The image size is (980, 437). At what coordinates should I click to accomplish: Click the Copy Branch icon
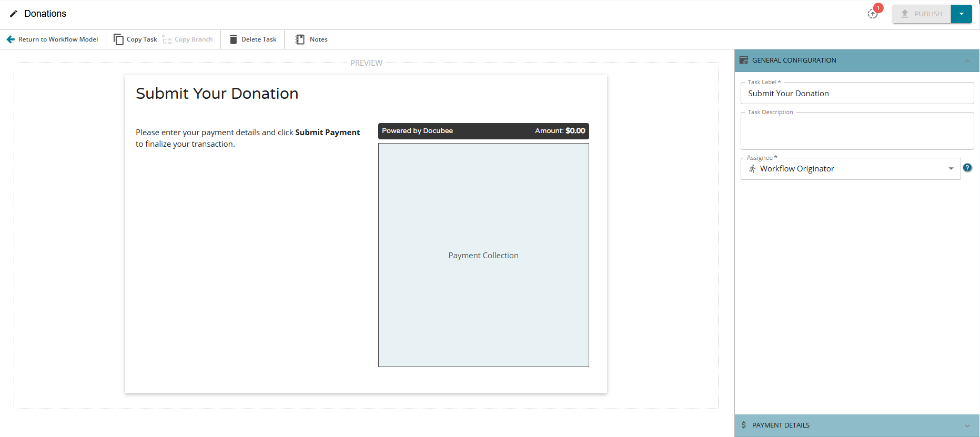(x=167, y=39)
